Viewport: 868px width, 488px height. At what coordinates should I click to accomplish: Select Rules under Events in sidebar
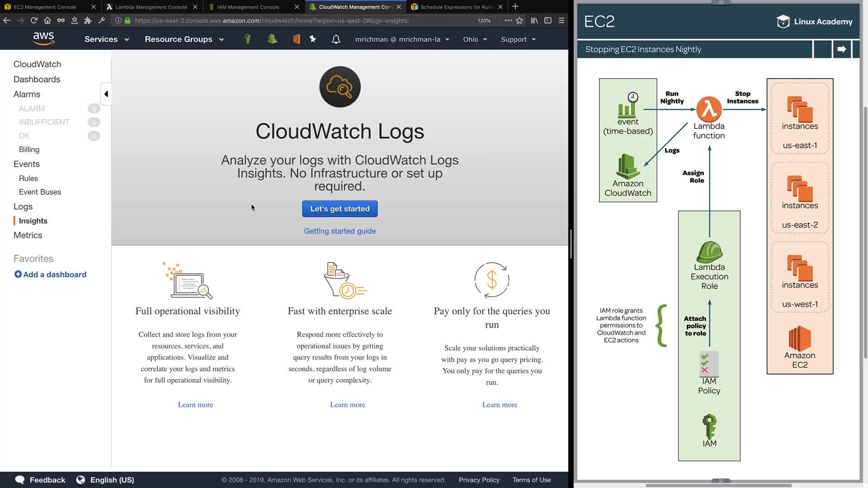click(28, 178)
